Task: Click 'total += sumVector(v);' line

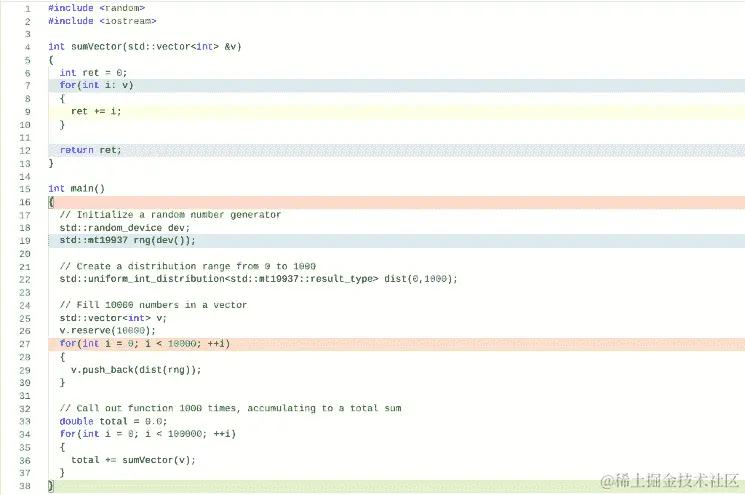Action: 133,460
